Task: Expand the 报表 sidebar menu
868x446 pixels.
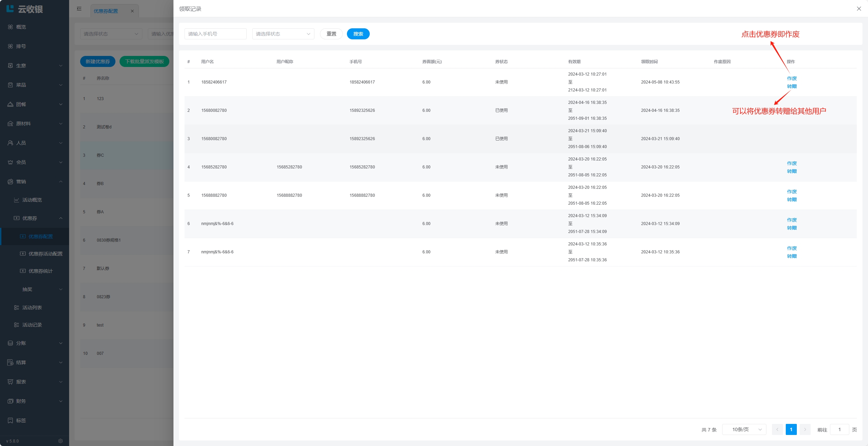Action: (35, 382)
